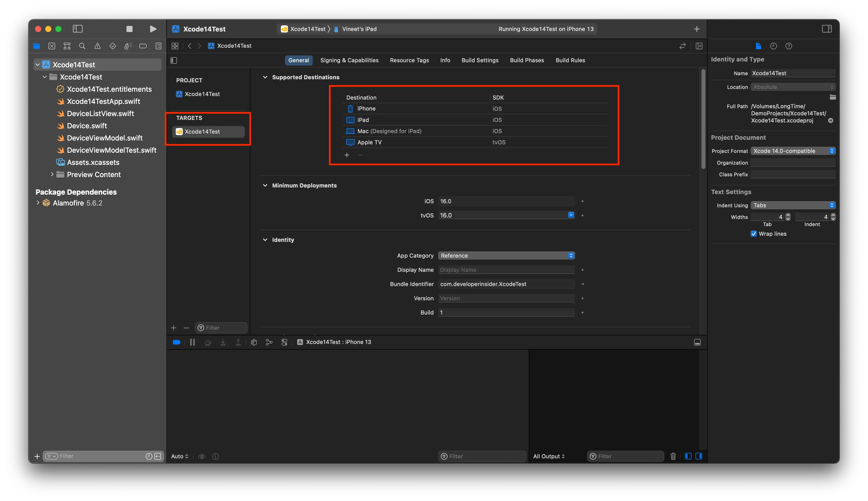Viewport: 868px width, 501px height.
Task: Open the Report navigator list icon
Action: coord(158,46)
